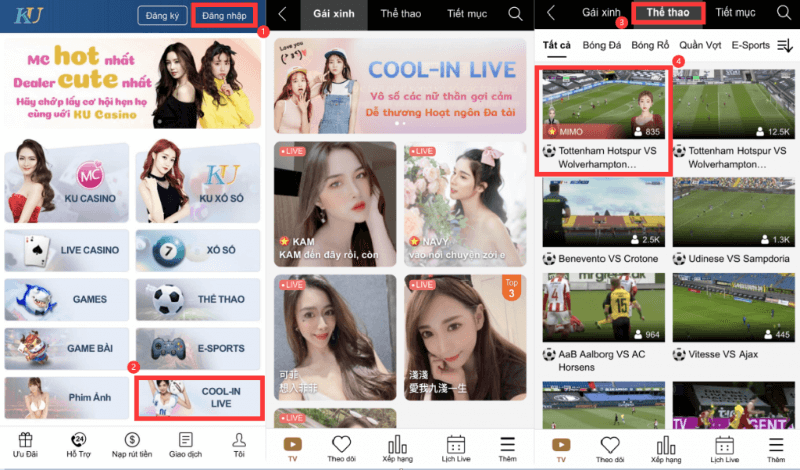This screenshot has width=800, height=470.
Task: Select the Bóng Đá filter
Action: (x=602, y=45)
